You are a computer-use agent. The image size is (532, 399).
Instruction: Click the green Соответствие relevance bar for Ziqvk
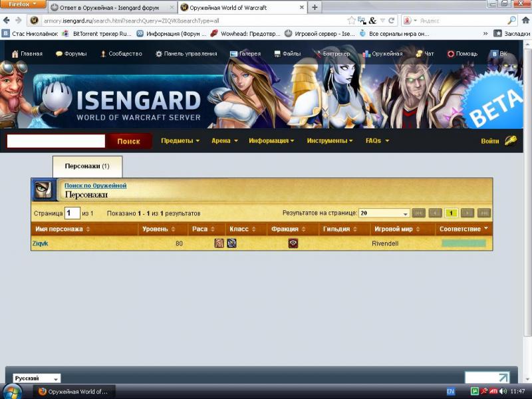click(x=464, y=243)
